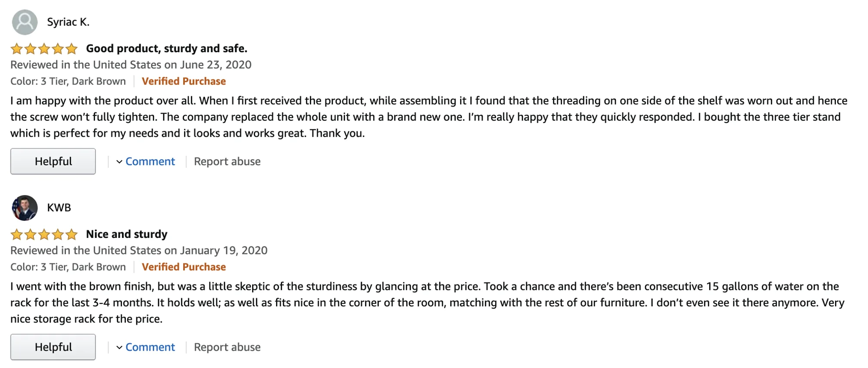Click the June 23, 2020 review date line
The height and width of the screenshot is (368, 868).
click(131, 65)
